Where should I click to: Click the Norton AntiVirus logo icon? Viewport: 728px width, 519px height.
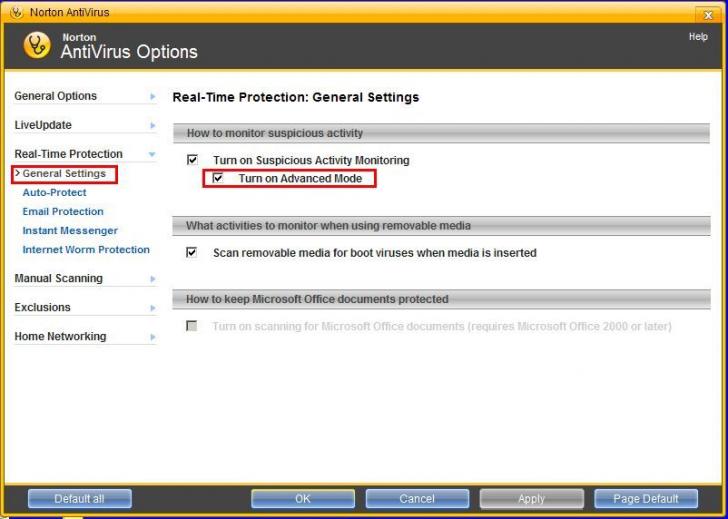[x=37, y=46]
